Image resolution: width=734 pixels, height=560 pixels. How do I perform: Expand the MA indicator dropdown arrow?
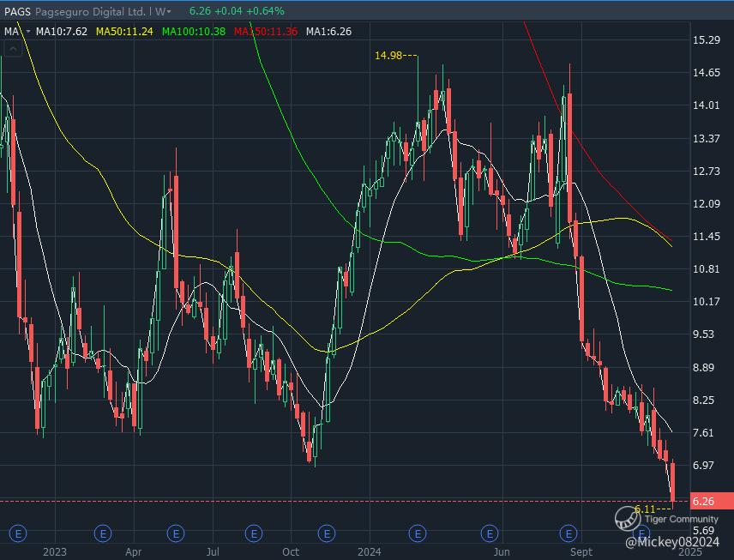coord(28,31)
